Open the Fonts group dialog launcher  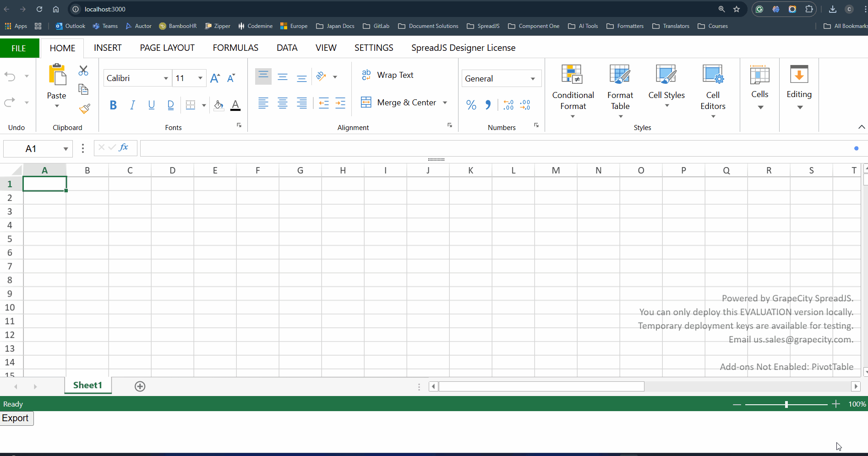coord(239,125)
